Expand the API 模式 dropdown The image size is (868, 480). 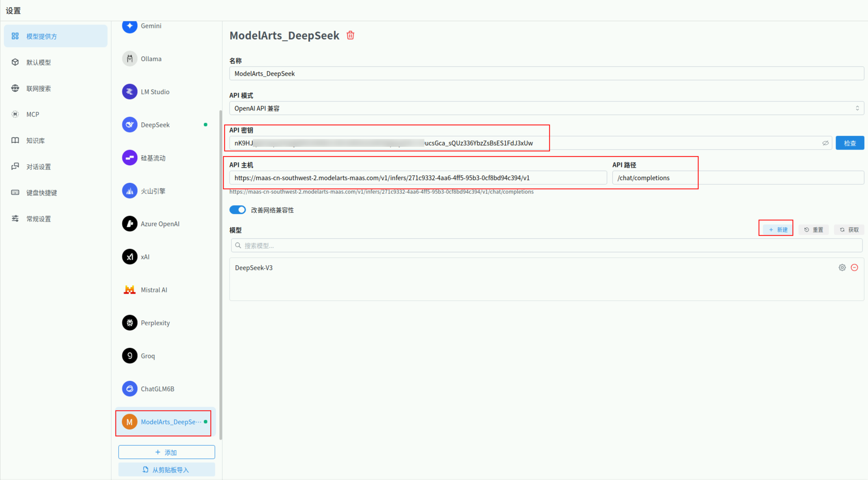click(546, 108)
